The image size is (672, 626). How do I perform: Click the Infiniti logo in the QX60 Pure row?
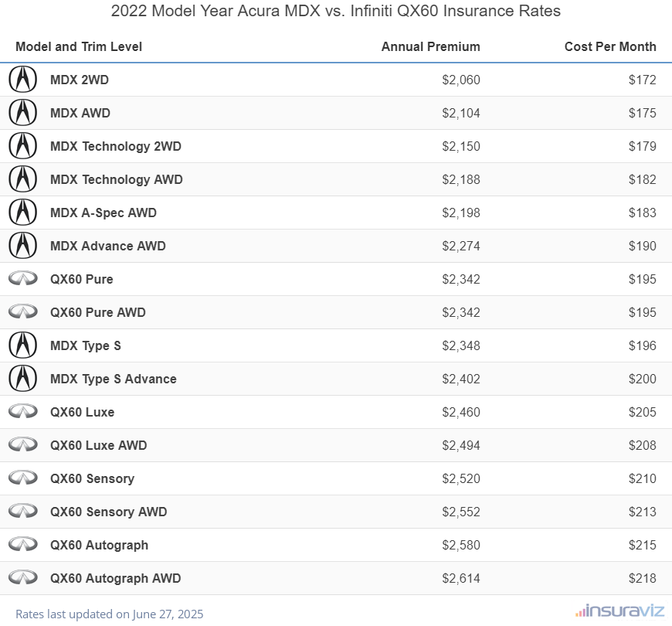click(x=23, y=279)
